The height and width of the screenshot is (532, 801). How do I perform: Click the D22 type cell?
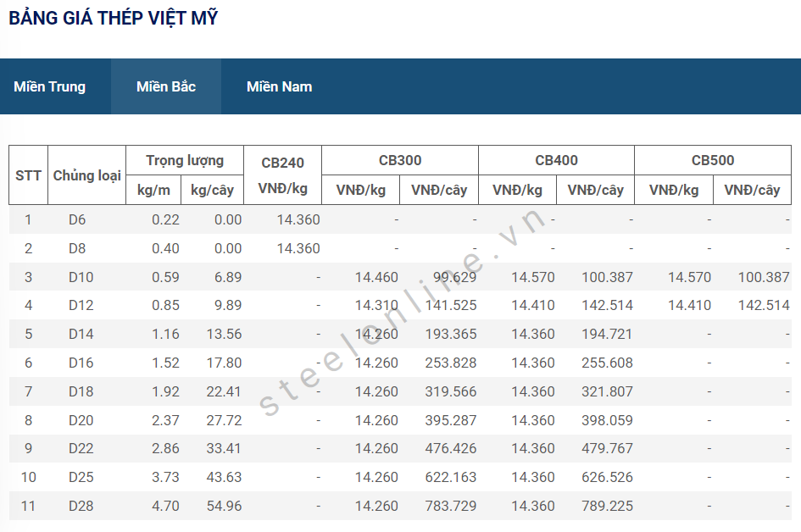pos(81,449)
